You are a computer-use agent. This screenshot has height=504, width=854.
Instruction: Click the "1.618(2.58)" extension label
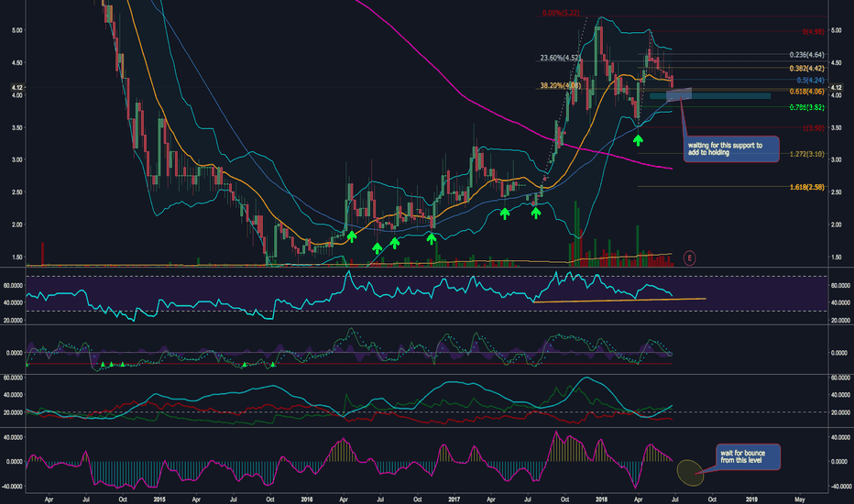click(806, 188)
